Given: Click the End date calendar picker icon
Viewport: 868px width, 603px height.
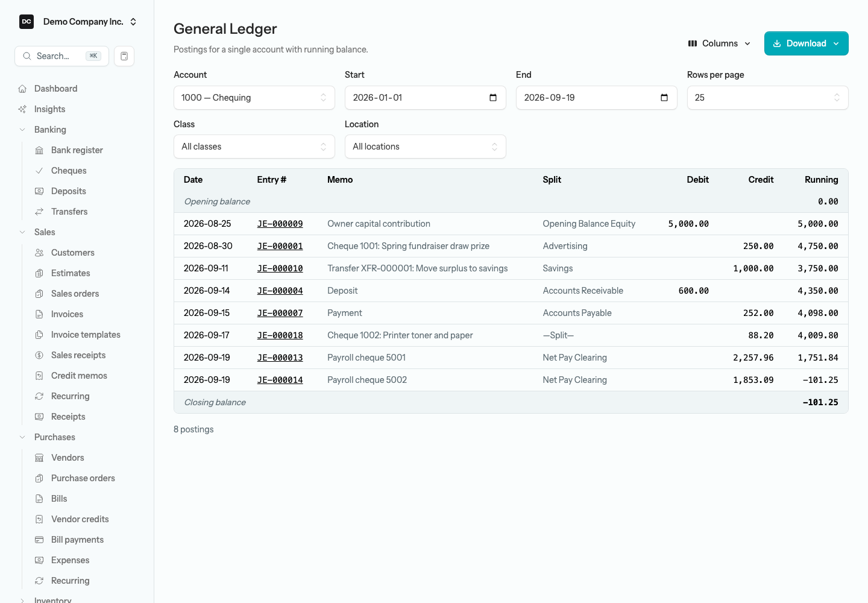Looking at the screenshot, I should point(664,98).
